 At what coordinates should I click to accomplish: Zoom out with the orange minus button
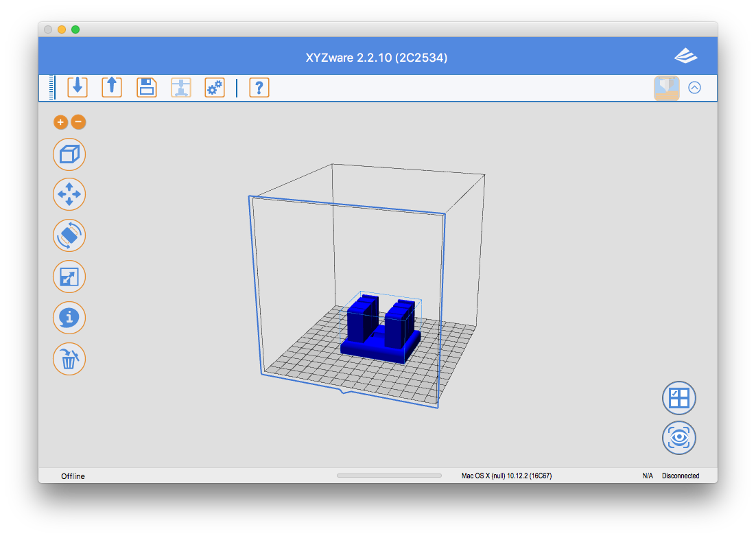click(78, 122)
